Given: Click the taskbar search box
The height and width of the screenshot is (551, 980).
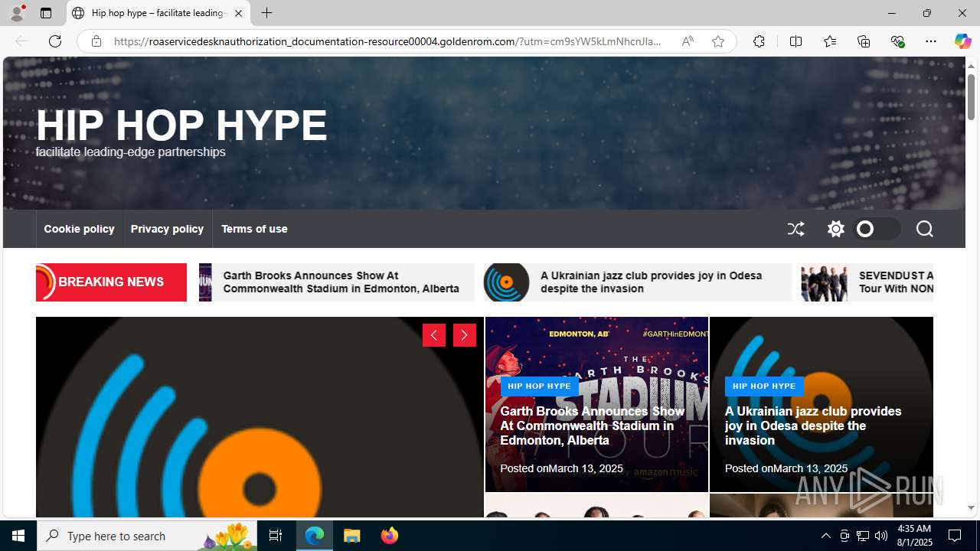Looking at the screenshot, I should pos(147,536).
